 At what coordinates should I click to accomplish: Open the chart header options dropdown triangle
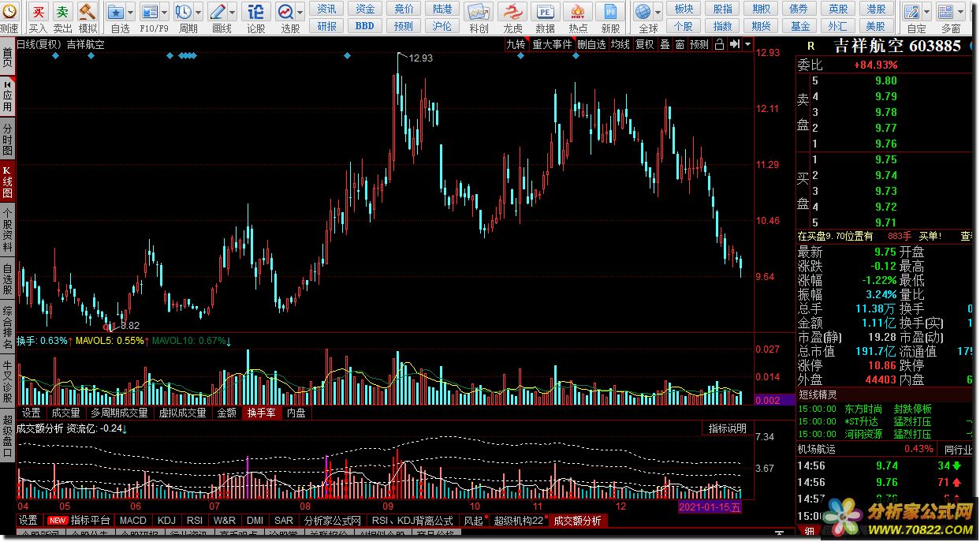(x=747, y=45)
